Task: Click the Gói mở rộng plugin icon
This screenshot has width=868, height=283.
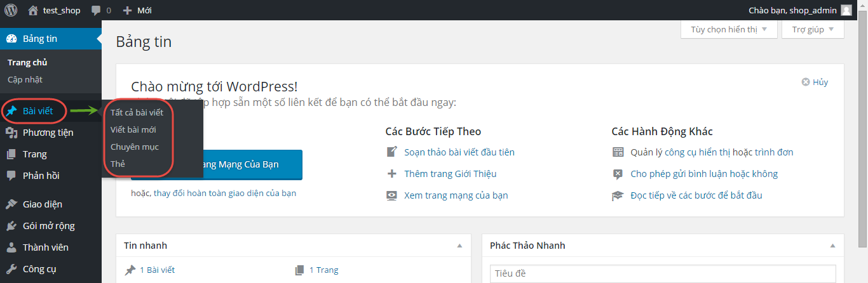Action: pyautogui.click(x=11, y=226)
